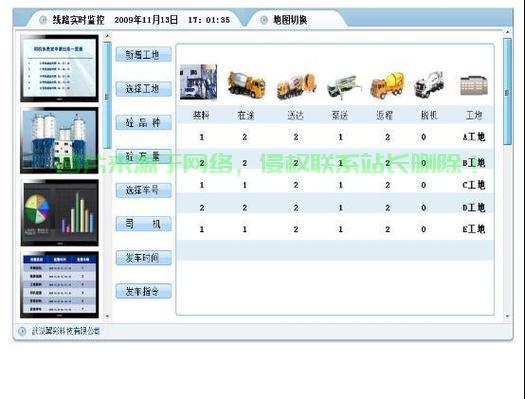
Task: Click the 在途 column header
Action: pyautogui.click(x=246, y=115)
